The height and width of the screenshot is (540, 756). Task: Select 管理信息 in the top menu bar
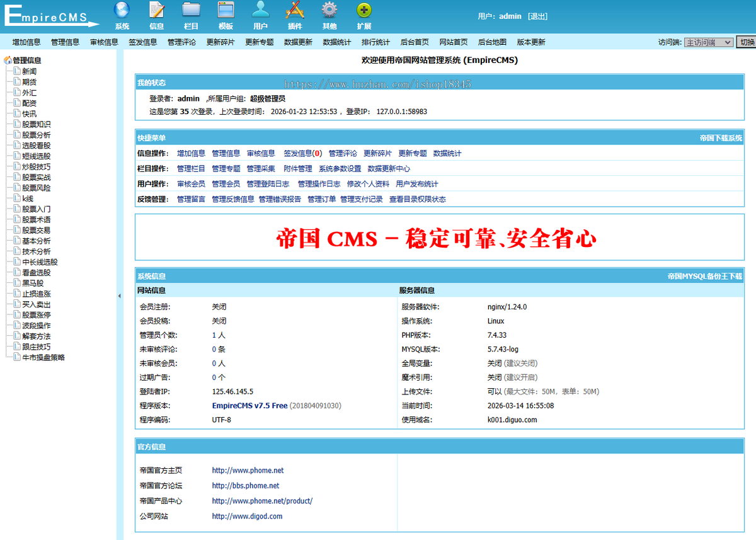click(66, 42)
